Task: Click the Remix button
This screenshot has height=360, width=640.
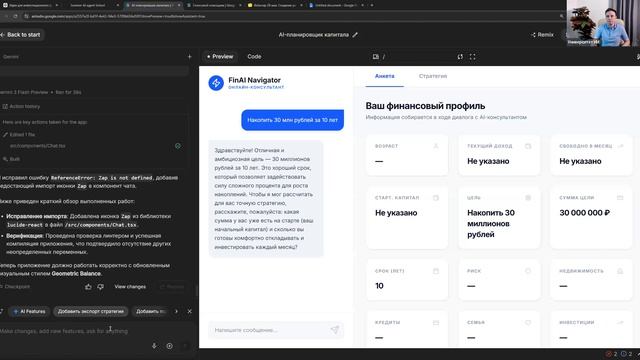Action: (542, 35)
